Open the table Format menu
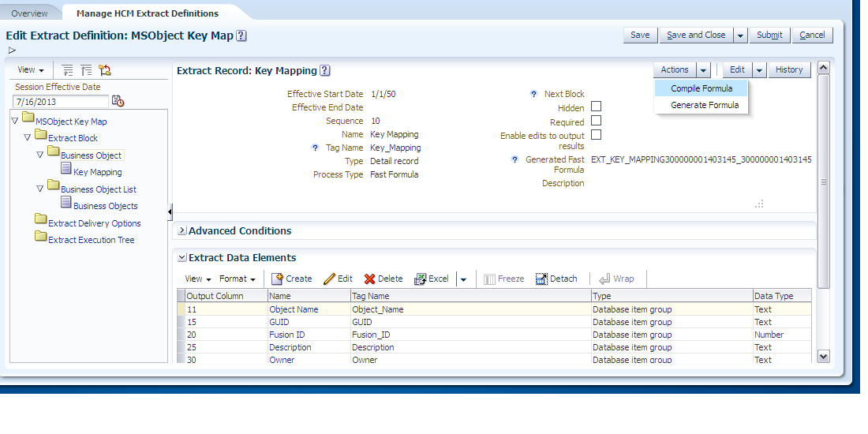The height and width of the screenshot is (434, 868). point(238,279)
